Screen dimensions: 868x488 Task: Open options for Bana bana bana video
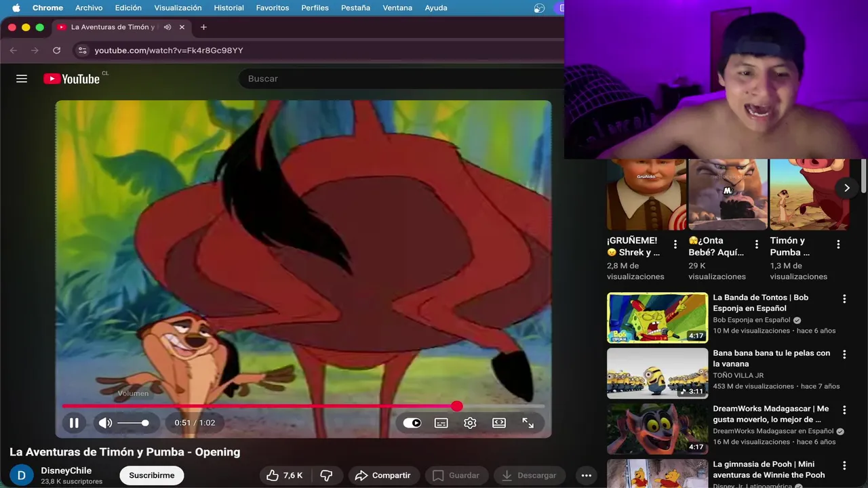coord(844,354)
